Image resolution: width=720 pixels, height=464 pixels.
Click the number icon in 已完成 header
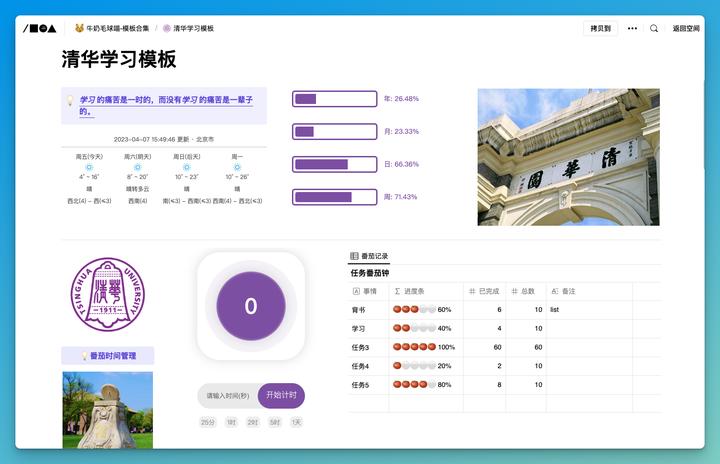[472, 291]
